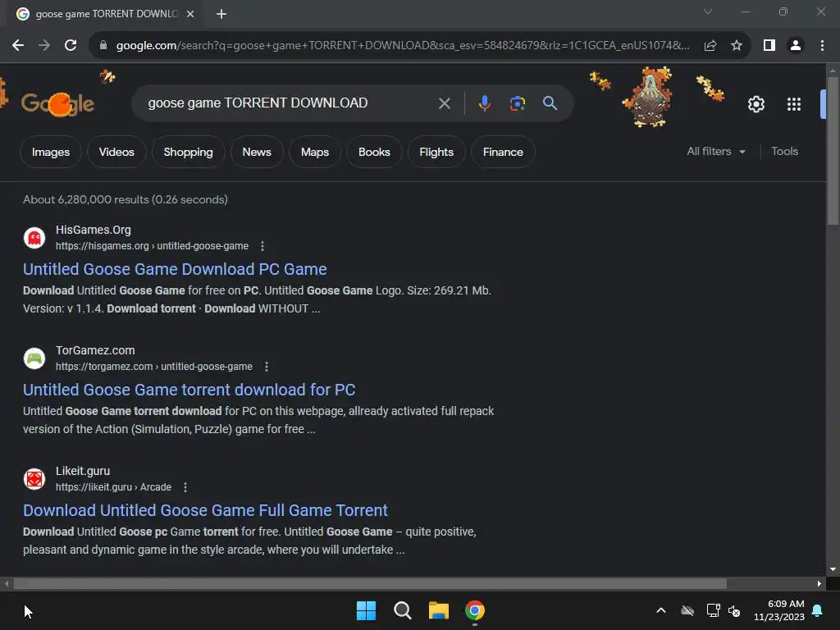The height and width of the screenshot is (630, 840).
Task: Switch to Flights results
Action: coord(436,152)
